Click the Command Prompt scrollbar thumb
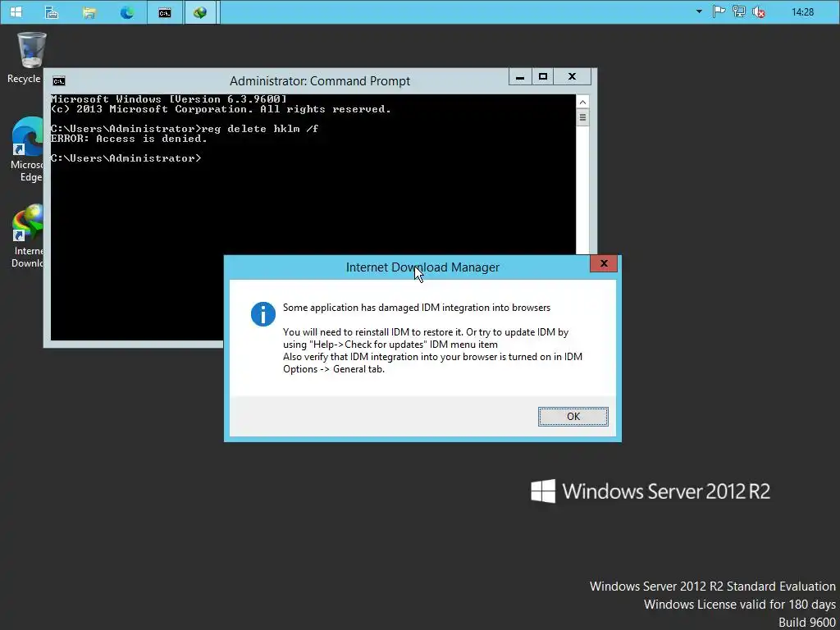840x630 pixels. (582, 118)
